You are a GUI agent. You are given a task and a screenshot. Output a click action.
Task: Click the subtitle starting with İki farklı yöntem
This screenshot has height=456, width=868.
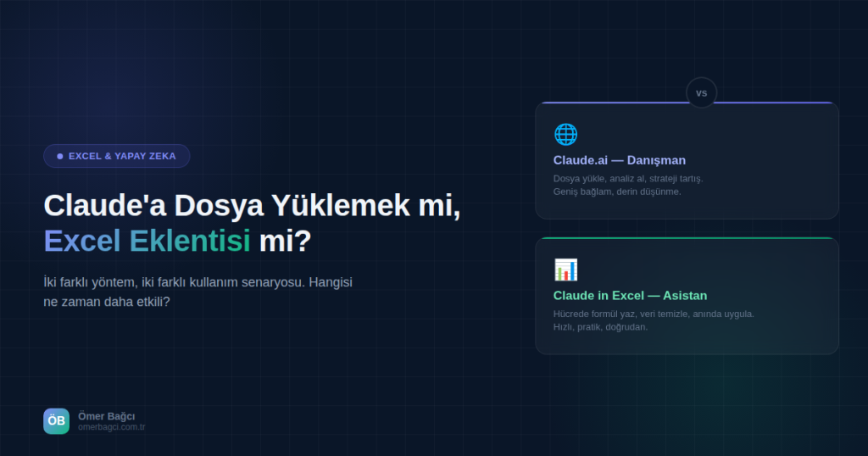pyautogui.click(x=198, y=292)
